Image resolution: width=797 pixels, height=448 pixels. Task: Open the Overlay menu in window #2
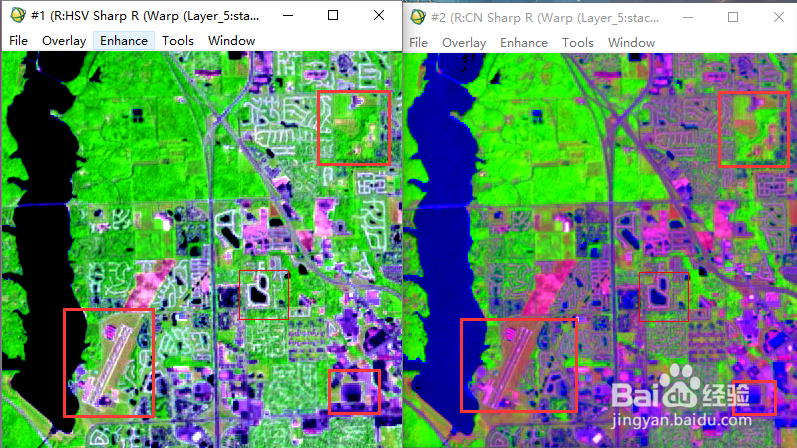coord(464,43)
